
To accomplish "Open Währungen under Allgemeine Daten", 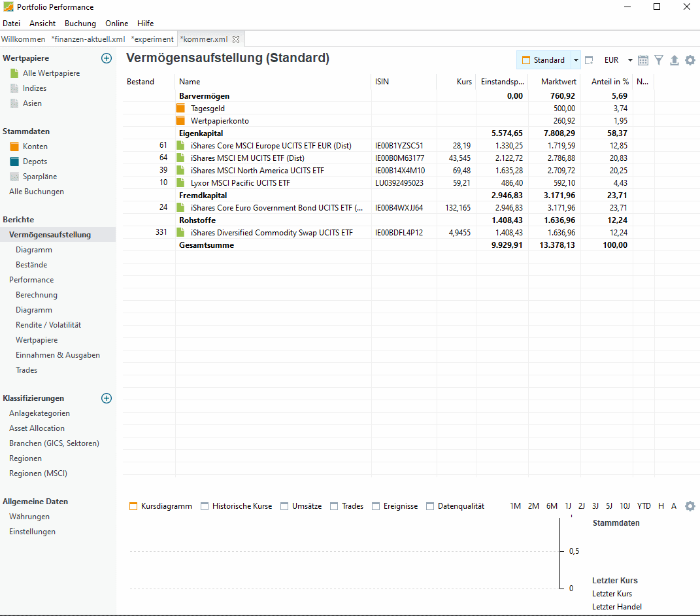I will pyautogui.click(x=29, y=517).
